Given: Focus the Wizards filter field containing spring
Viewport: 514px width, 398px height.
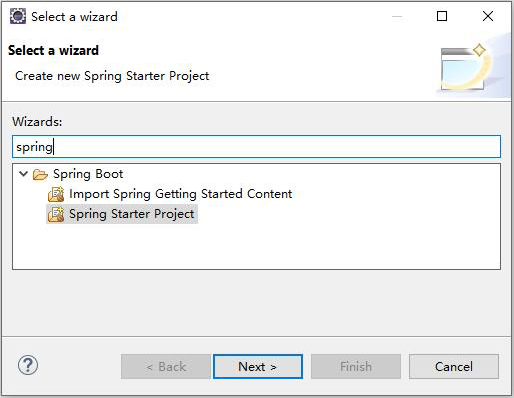Looking at the screenshot, I should pos(256,147).
